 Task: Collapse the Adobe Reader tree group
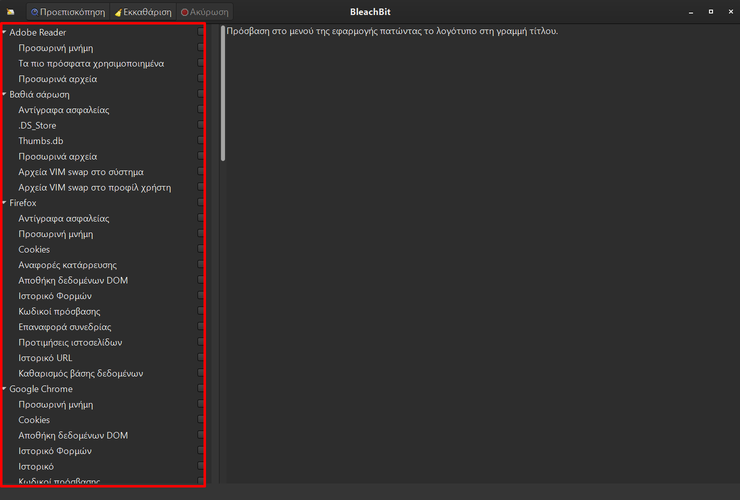pos(4,32)
